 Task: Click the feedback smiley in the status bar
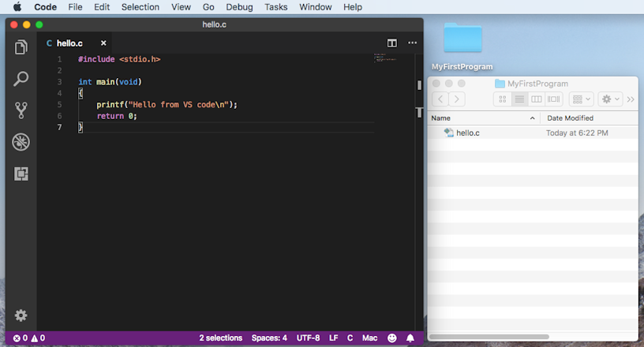tap(392, 338)
